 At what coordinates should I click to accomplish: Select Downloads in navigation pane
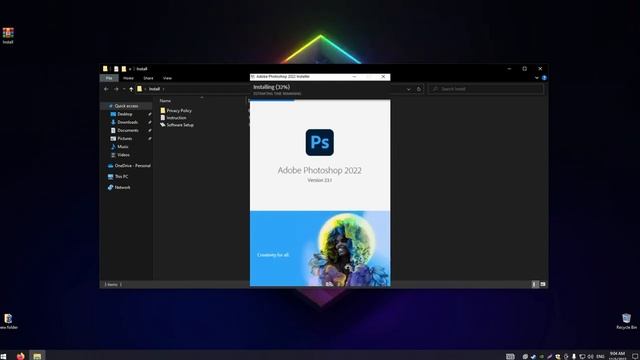pos(124,122)
